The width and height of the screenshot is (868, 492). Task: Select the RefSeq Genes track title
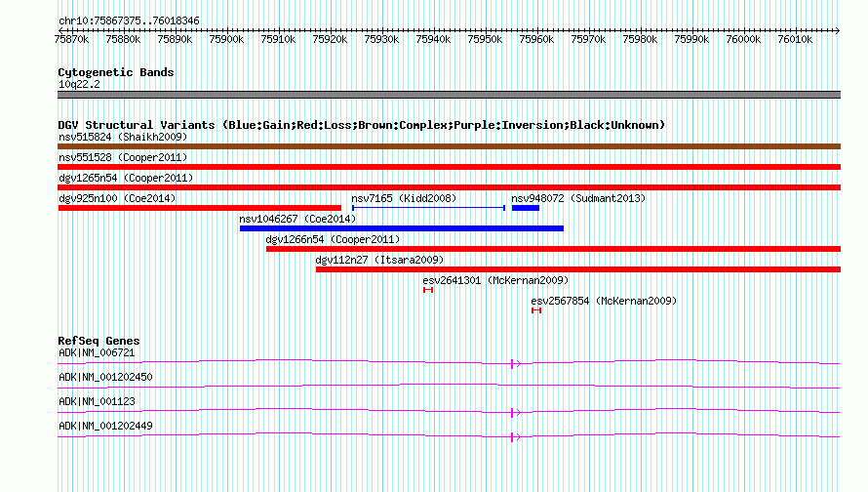(99, 341)
